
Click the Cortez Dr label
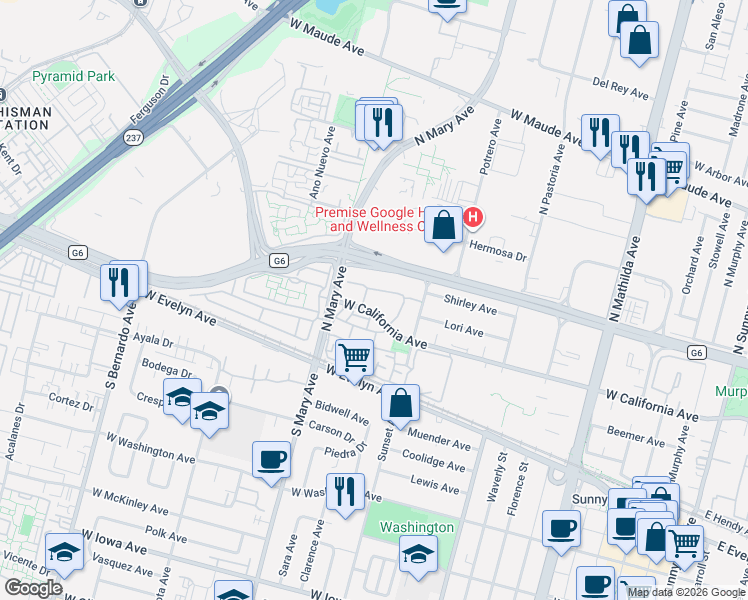pyautogui.click(x=71, y=402)
